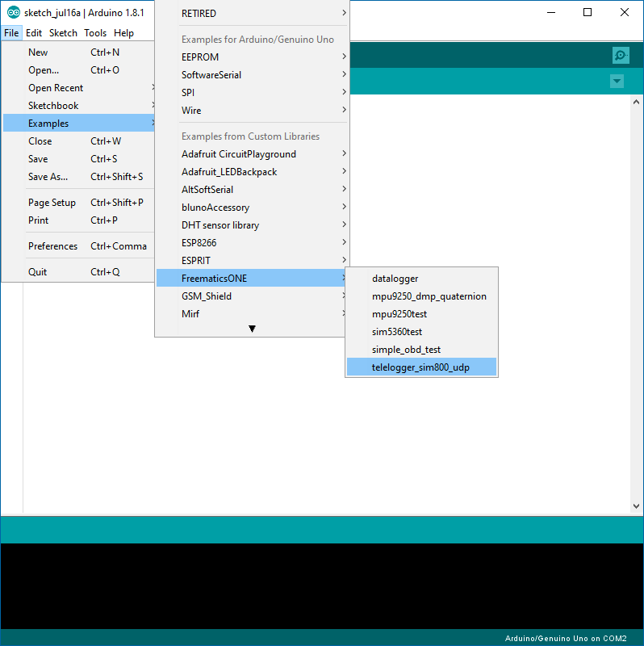The height and width of the screenshot is (646, 644).
Task: Open the Edit menu
Action: pos(34,33)
